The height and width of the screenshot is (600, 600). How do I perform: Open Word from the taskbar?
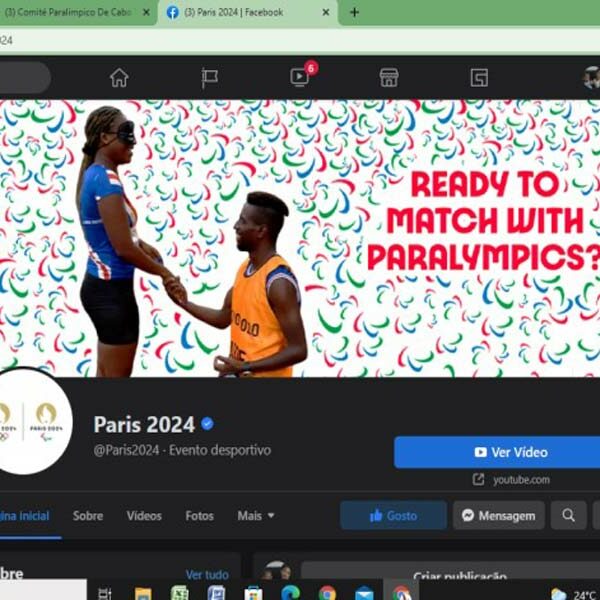pos(216,593)
